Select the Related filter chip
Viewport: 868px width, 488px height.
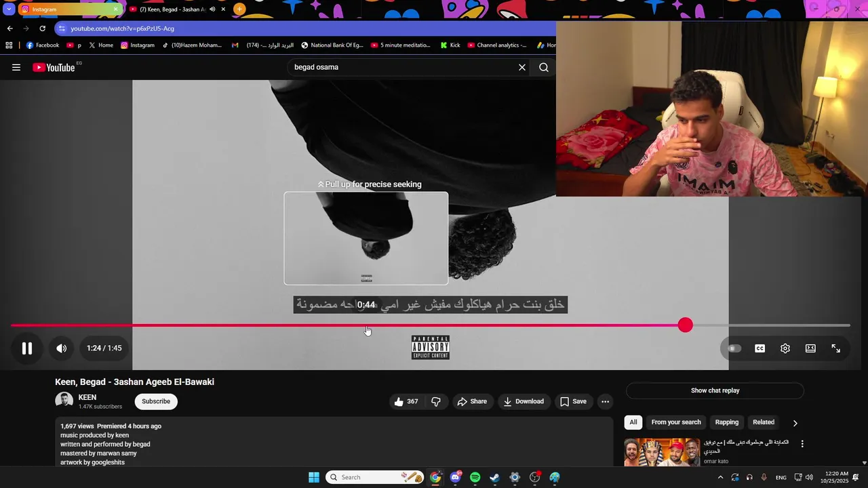pos(764,422)
